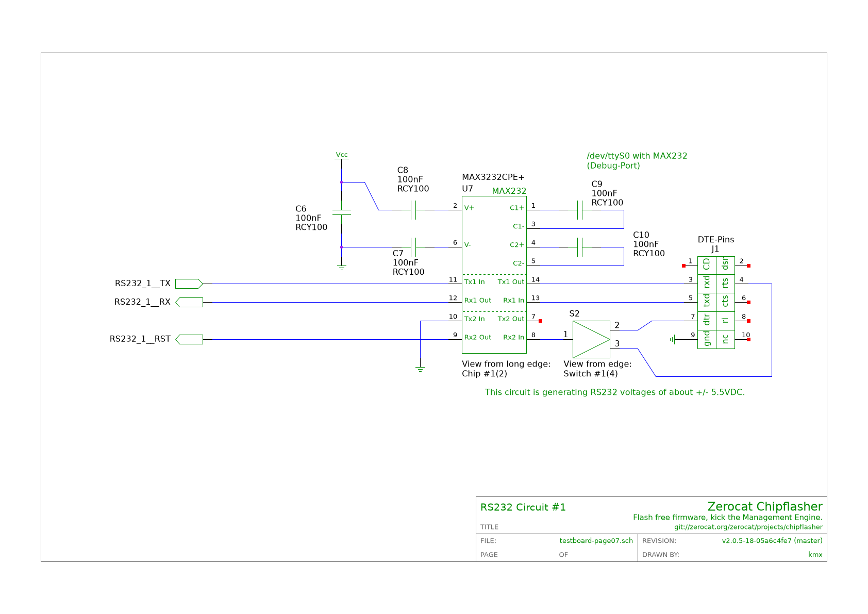This screenshot has width=868, height=614.
Task: Click the ground symbol below C6
Action: click(x=341, y=268)
